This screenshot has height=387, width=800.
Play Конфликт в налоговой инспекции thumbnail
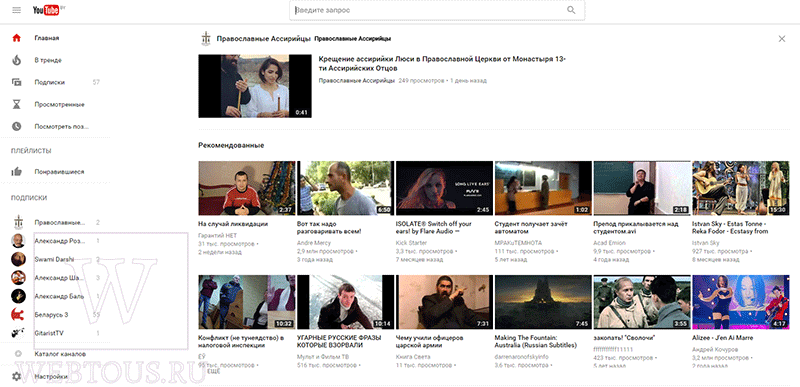[246, 302]
